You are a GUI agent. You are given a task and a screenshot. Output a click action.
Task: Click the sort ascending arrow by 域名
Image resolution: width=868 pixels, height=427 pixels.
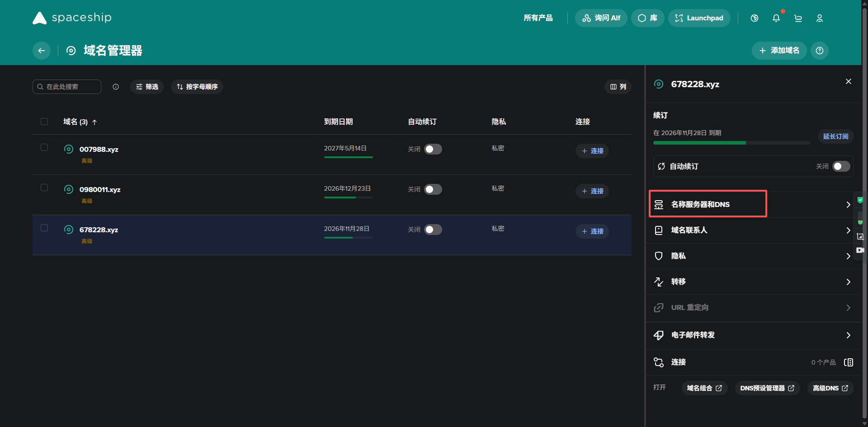pos(94,122)
